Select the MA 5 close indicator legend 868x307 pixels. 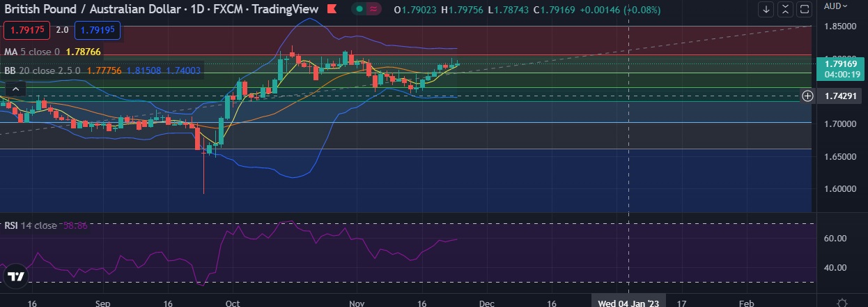pyautogui.click(x=31, y=51)
